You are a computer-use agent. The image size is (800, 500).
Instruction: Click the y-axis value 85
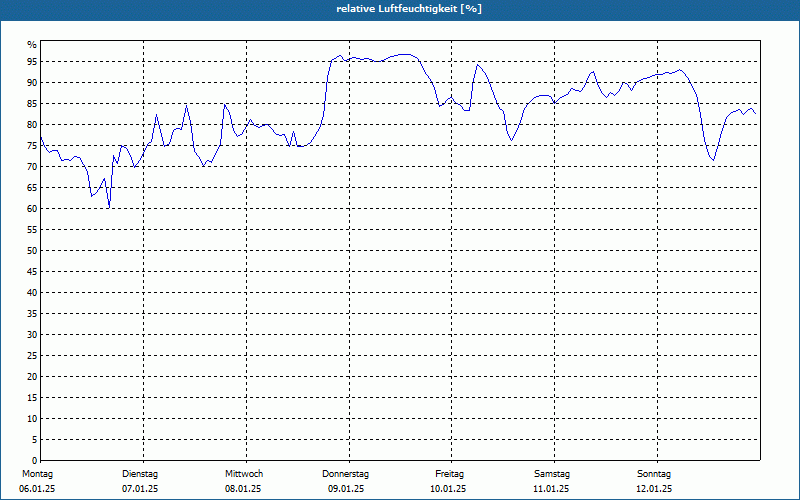point(32,104)
